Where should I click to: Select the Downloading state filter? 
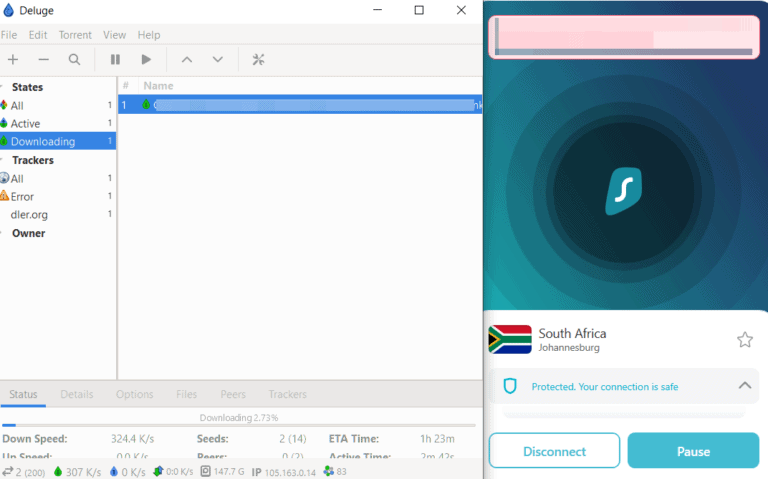pyautogui.click(x=58, y=141)
